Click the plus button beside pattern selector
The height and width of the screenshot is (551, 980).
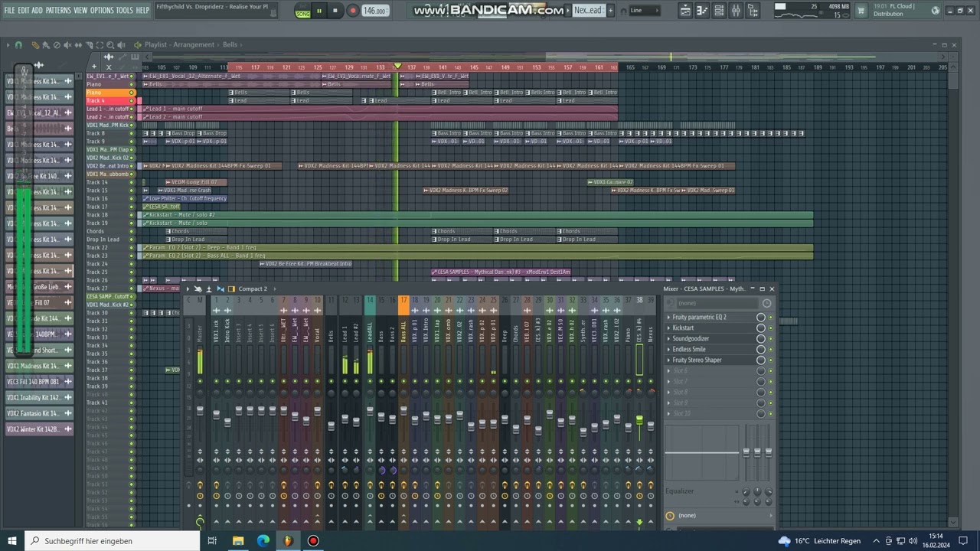tap(610, 11)
